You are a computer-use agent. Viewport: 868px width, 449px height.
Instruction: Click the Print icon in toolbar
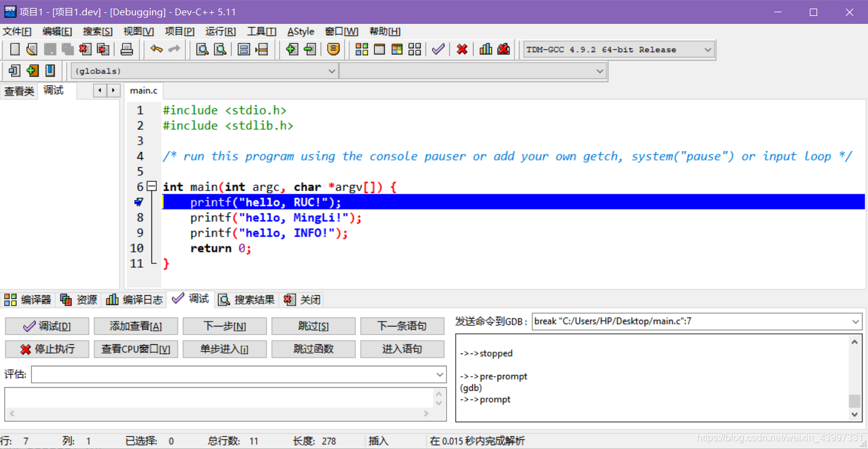click(x=127, y=50)
